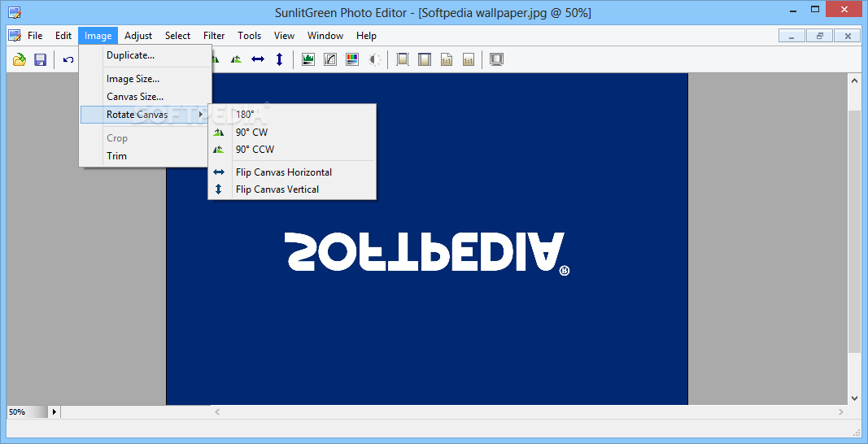
Task: Click the horizontal scrollbar left arrow
Action: coord(217,412)
